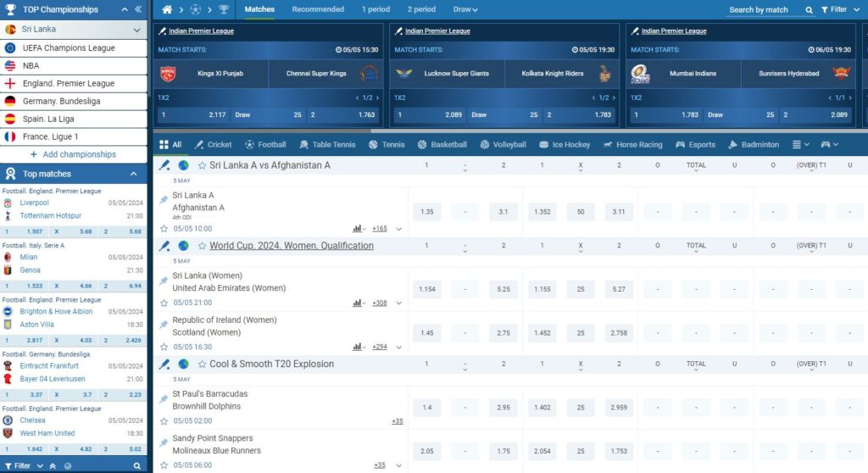Favorite Cool & Smooth T20 Explosion star
The height and width of the screenshot is (473, 868).
pos(202,364)
